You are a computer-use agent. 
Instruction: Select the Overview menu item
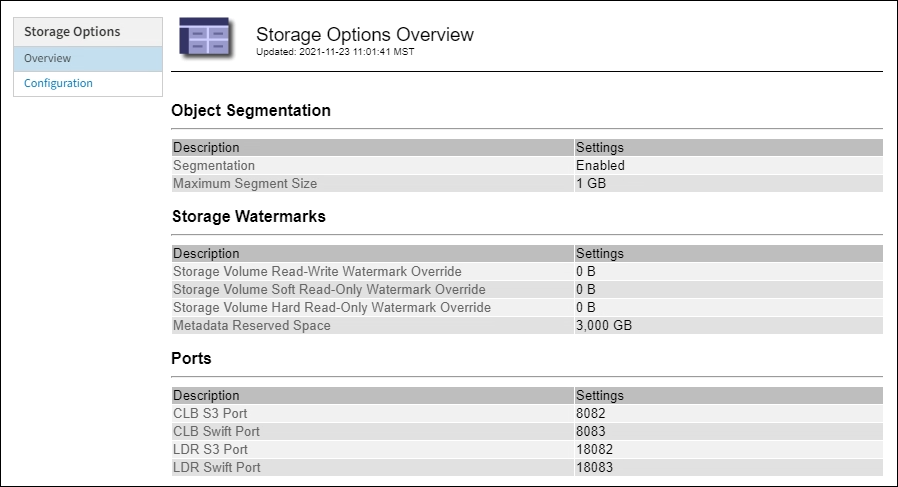click(x=47, y=59)
